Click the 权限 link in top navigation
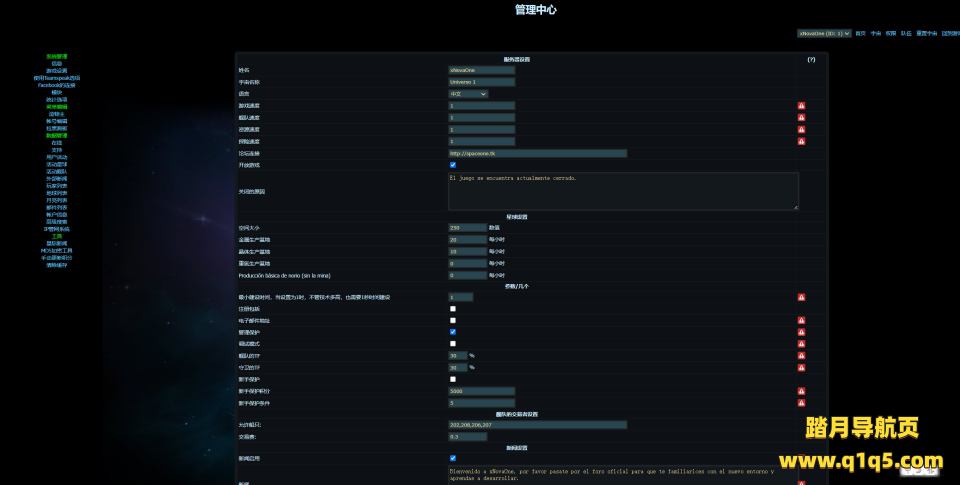The image size is (960, 485). tap(890, 33)
